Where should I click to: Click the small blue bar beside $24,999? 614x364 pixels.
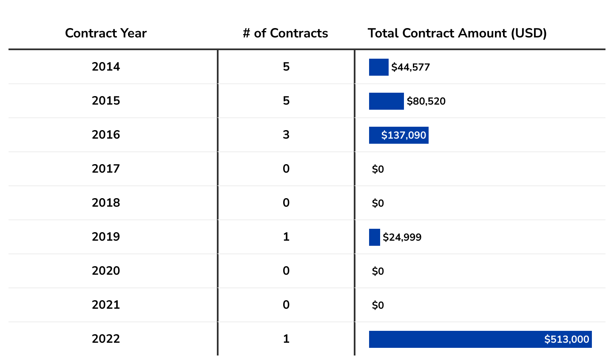(x=374, y=237)
